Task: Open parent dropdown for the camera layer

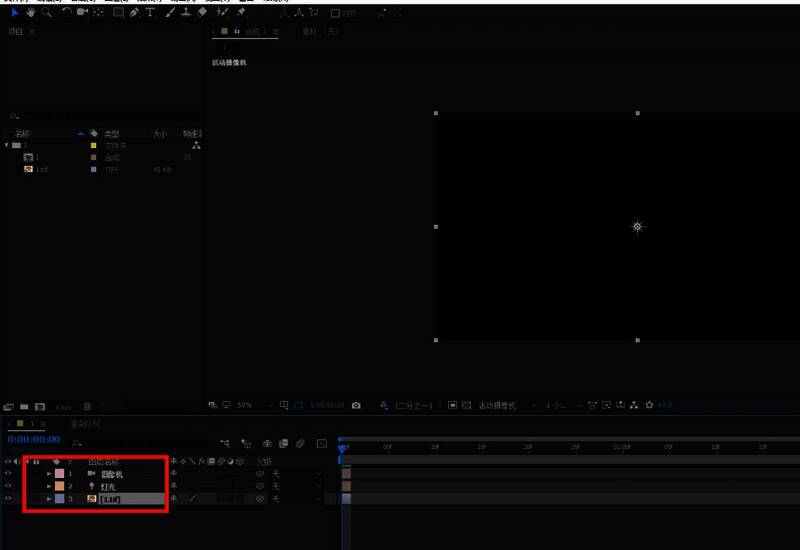Action: pyautogui.click(x=296, y=474)
